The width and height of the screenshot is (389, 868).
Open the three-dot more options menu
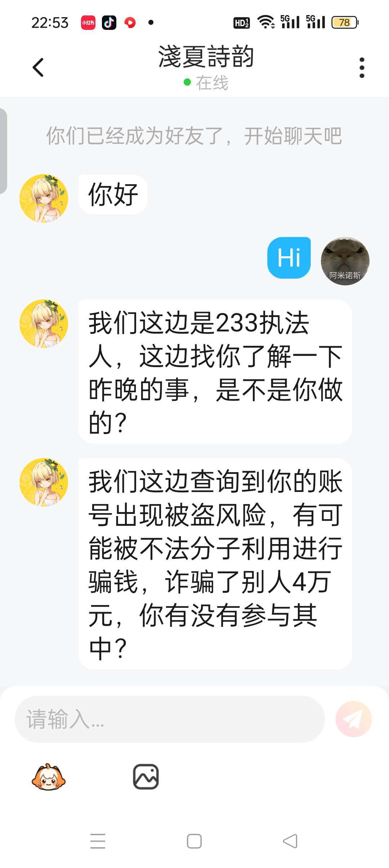[362, 67]
